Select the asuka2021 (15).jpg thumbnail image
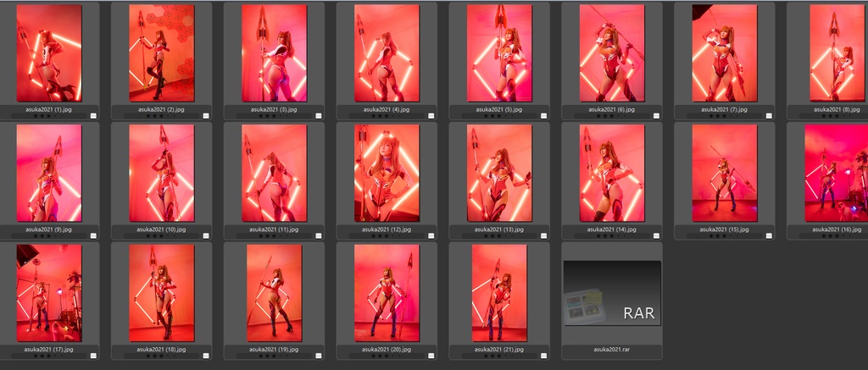Image resolution: width=868 pixels, height=370 pixels. tap(725, 173)
